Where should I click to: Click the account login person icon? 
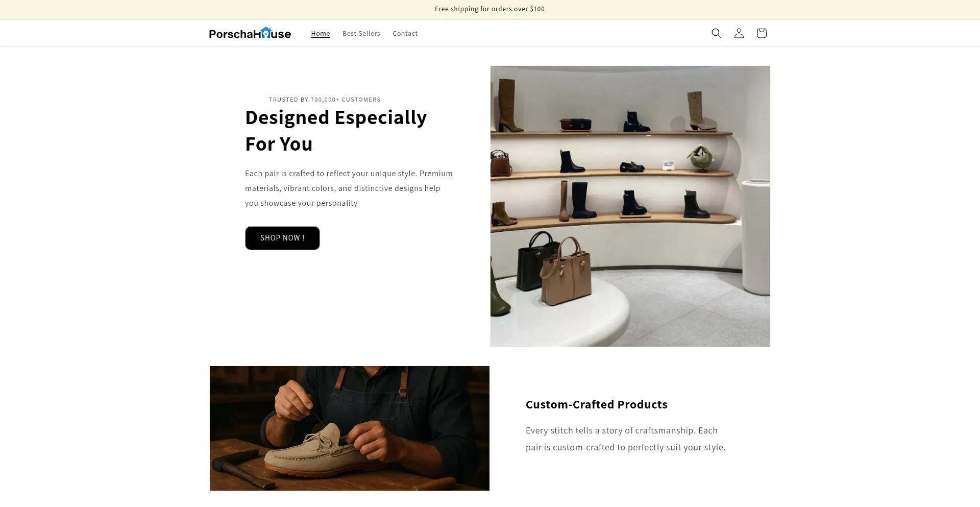739,33
